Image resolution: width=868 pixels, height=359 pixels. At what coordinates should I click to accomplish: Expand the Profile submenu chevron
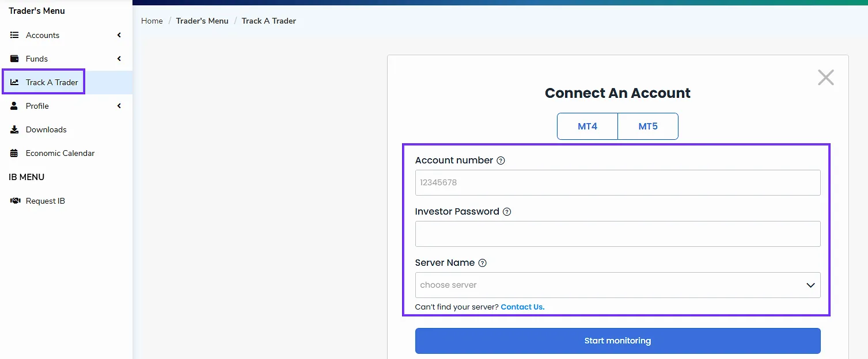(x=119, y=106)
